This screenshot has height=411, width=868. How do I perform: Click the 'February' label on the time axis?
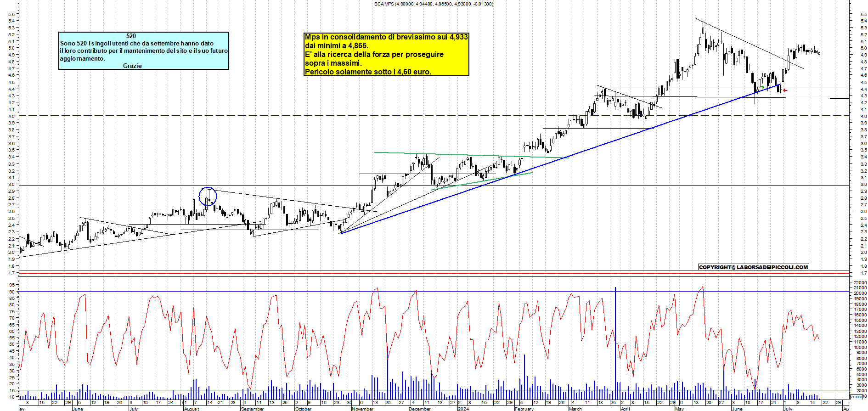(524, 409)
